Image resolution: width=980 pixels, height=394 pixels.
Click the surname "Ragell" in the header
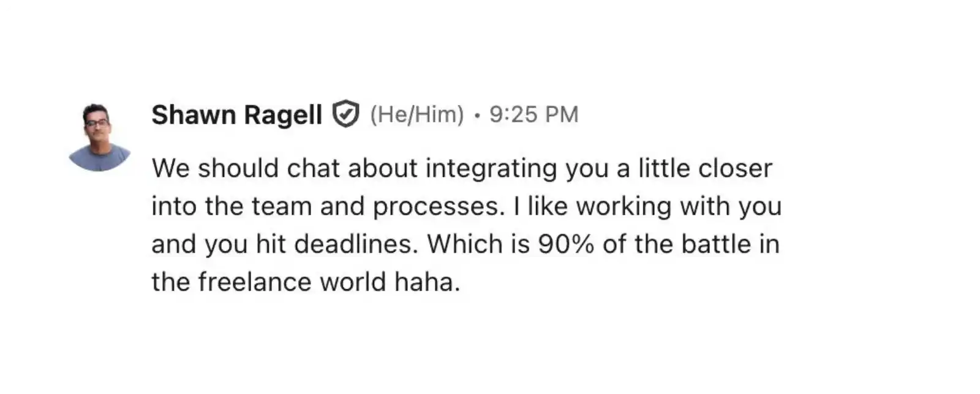283,115
